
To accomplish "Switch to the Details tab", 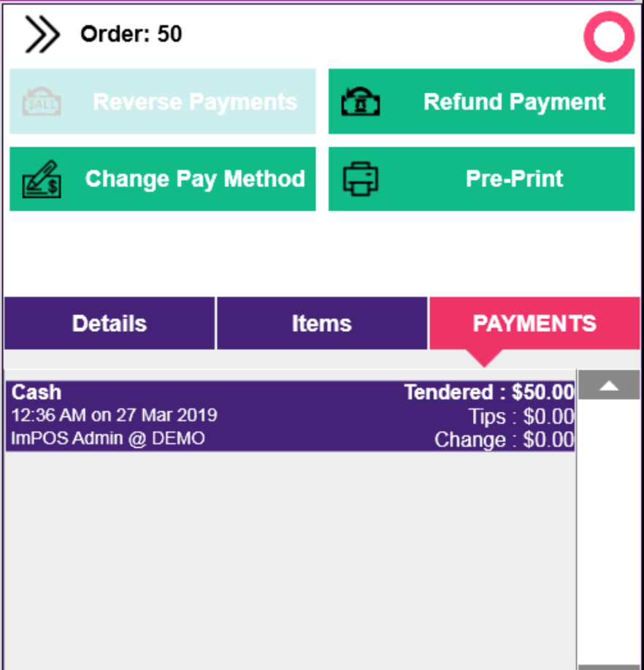I will (x=110, y=324).
